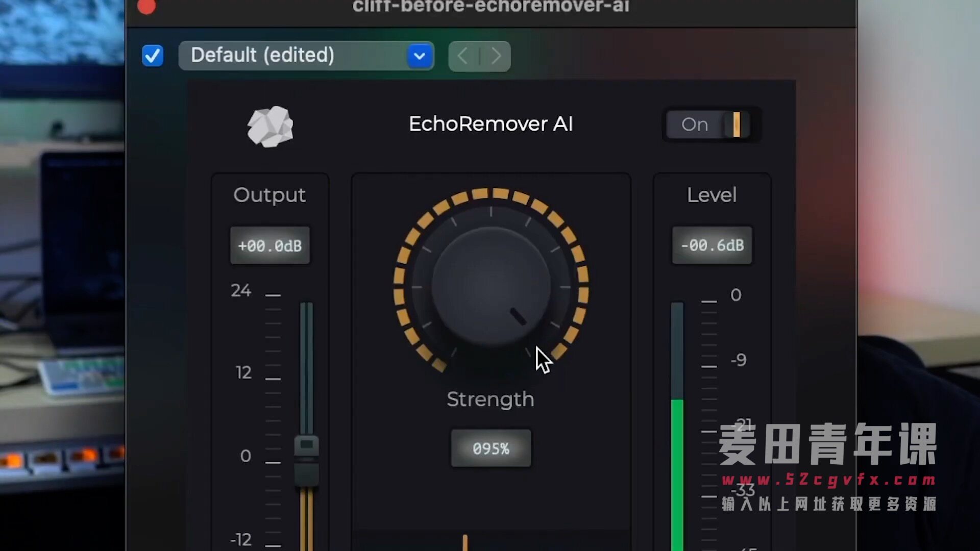Click the -00.6dB level readout
Viewport: 980px width, 551px height.
pos(712,245)
